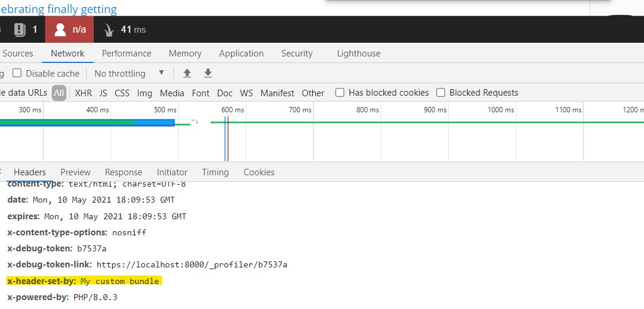Filter requests by CSS
This screenshot has width=644, height=309.
click(x=122, y=93)
